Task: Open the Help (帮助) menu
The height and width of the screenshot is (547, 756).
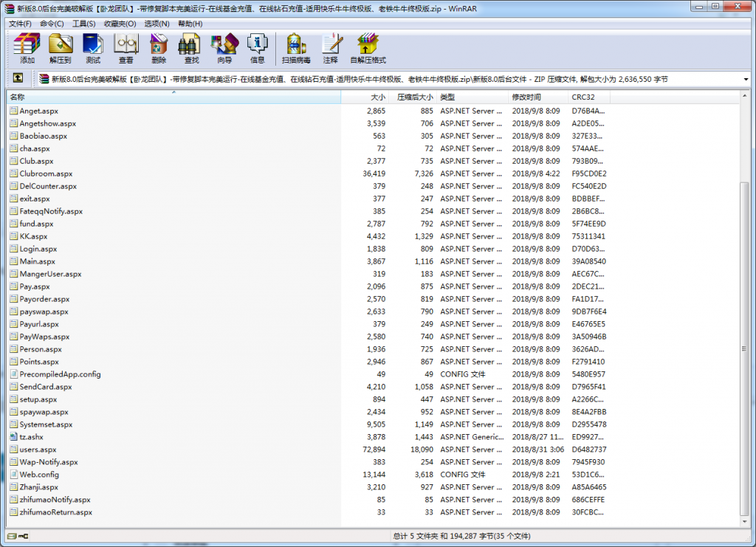Action: pos(190,24)
